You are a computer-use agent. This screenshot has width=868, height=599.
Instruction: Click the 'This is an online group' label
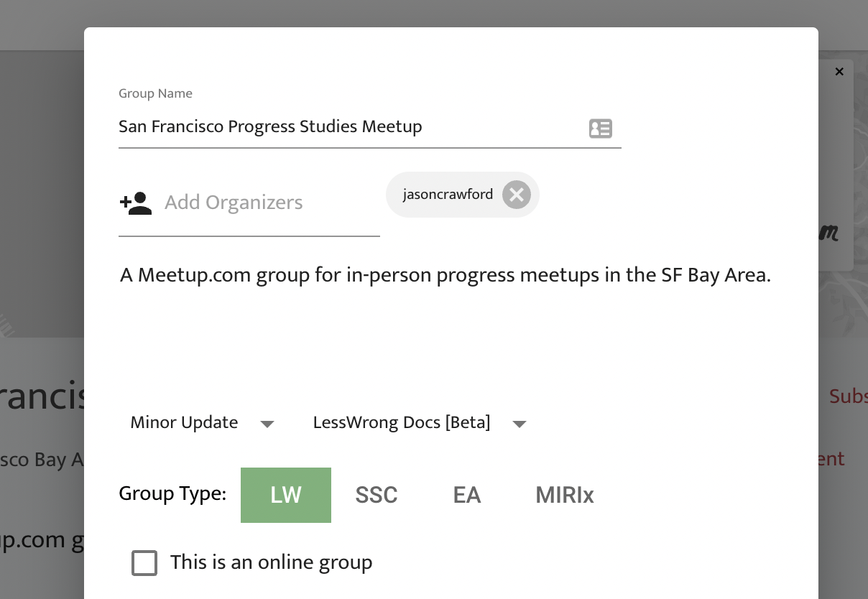tap(271, 562)
